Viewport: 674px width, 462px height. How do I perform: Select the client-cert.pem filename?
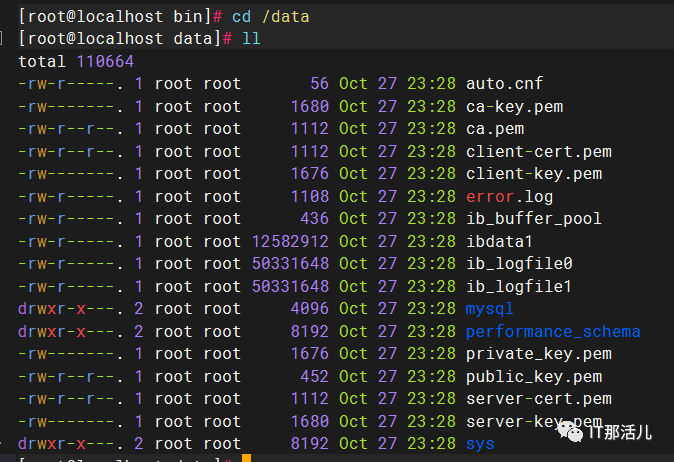coord(539,152)
